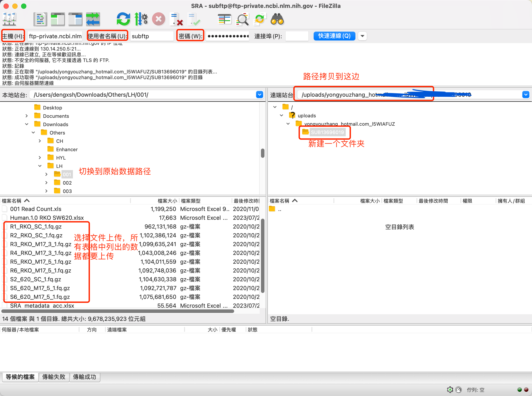Open quickconnect history dropdown arrow

pos(362,36)
